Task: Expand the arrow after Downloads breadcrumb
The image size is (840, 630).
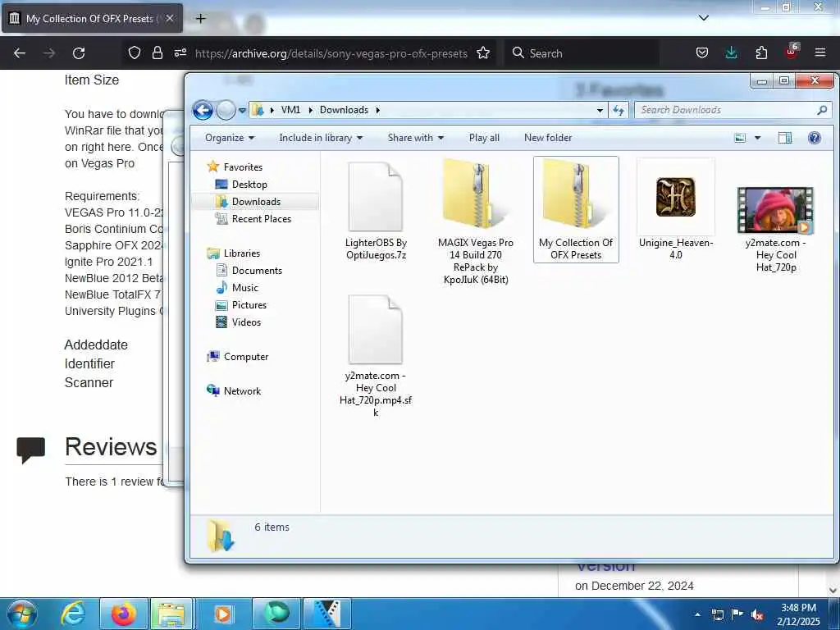Action: point(377,111)
